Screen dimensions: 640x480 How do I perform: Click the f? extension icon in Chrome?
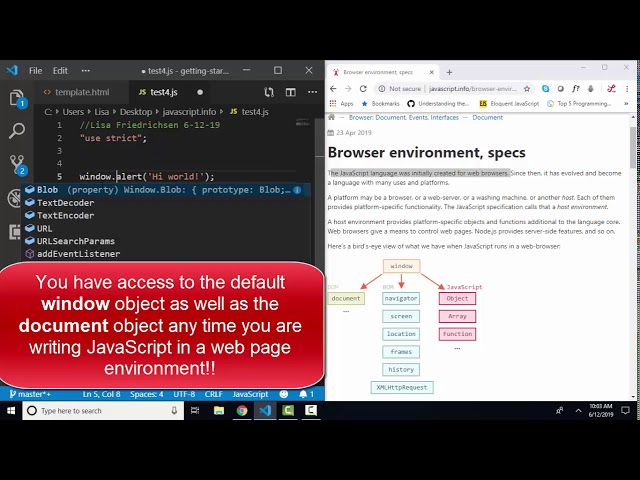(576, 89)
